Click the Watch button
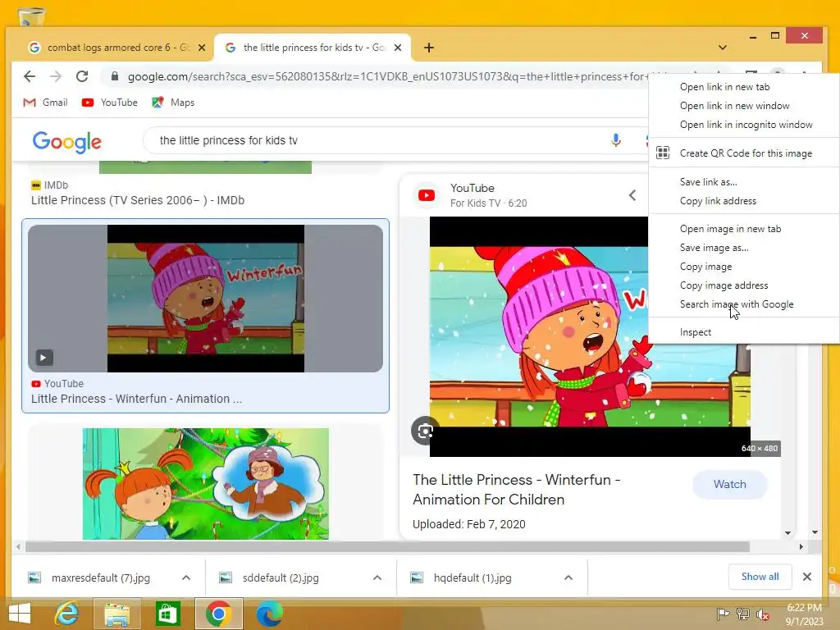Screen dimensions: 840x630 click(729, 484)
